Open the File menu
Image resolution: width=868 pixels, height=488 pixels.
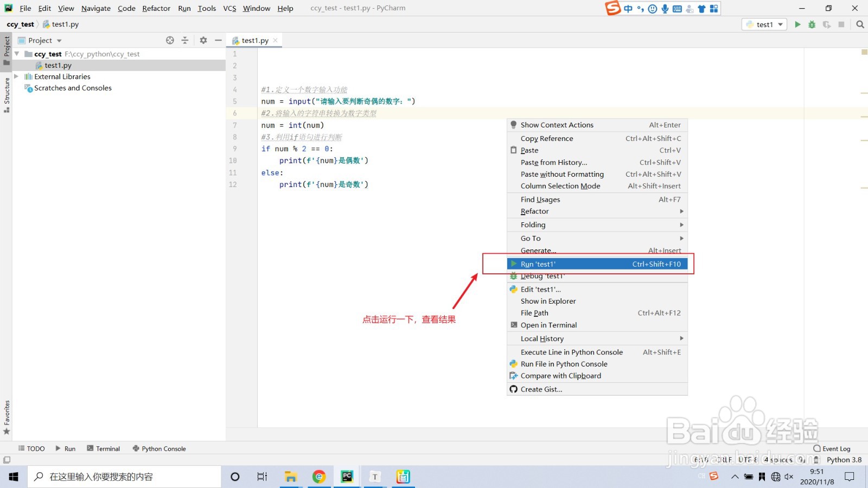click(25, 8)
